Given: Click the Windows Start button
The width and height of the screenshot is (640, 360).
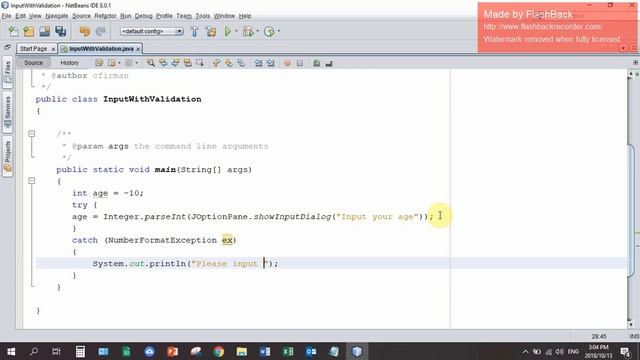Looking at the screenshot, I should pyautogui.click(x=11, y=351).
